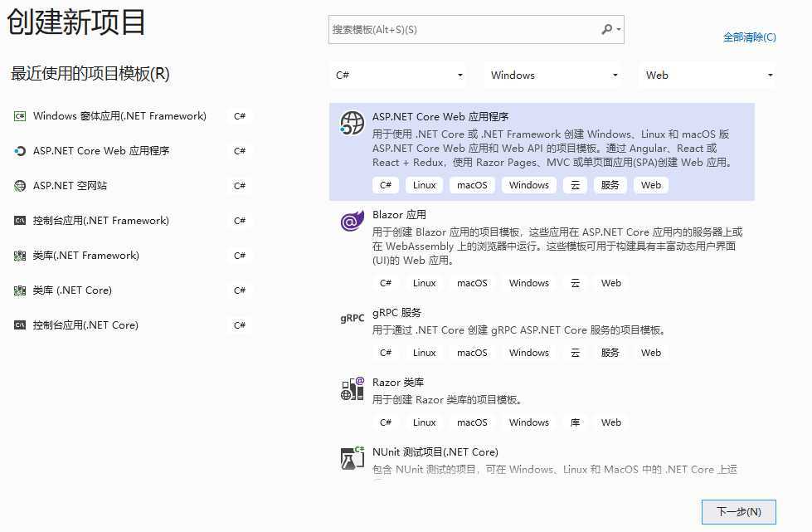Click the 类库(.NET Framework) library icon
812x532 pixels.
tap(20, 256)
